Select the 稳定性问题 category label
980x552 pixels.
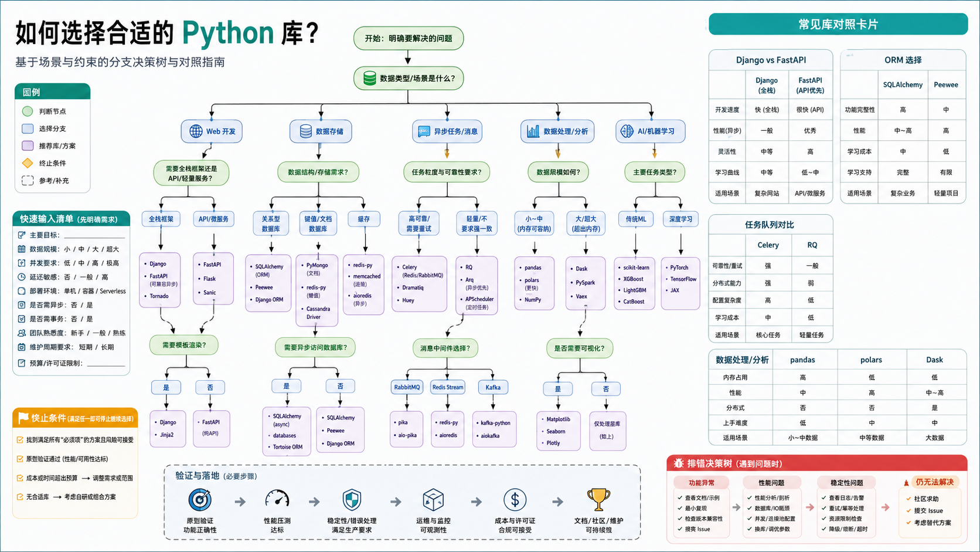(x=847, y=482)
